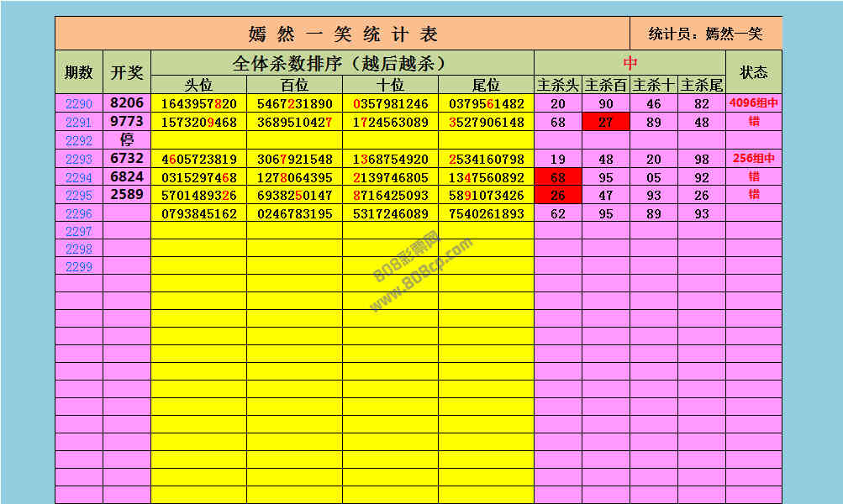The height and width of the screenshot is (504, 843).
Task: Click the 嫣然一笑统计表 title bar
Action: pyautogui.click(x=343, y=34)
